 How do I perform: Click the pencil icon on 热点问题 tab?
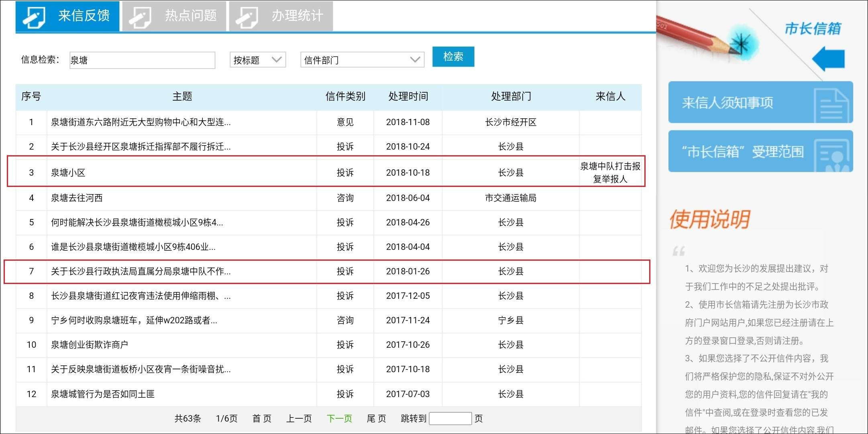140,17
